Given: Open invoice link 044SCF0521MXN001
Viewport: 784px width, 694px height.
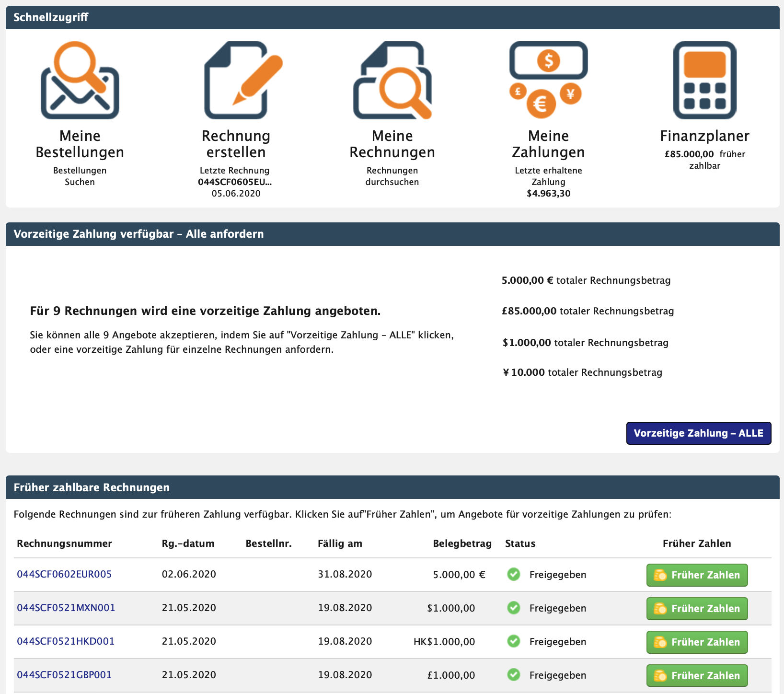Looking at the screenshot, I should coord(66,608).
